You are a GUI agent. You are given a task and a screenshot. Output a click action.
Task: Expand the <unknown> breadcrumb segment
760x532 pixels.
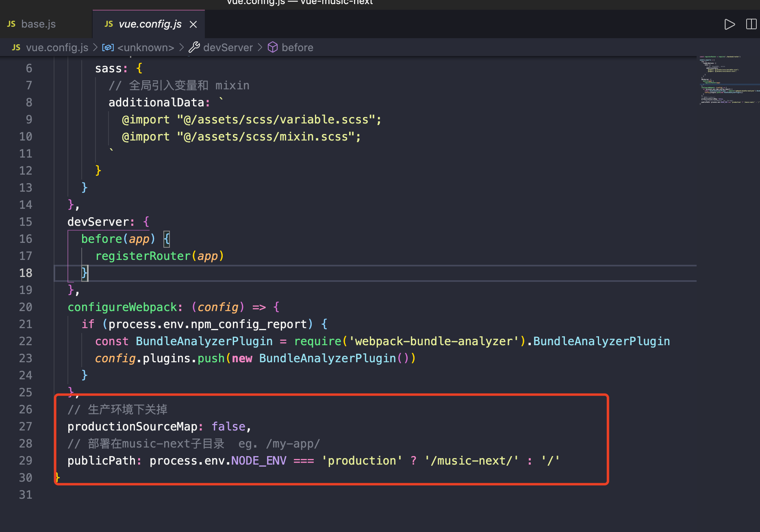pos(145,48)
